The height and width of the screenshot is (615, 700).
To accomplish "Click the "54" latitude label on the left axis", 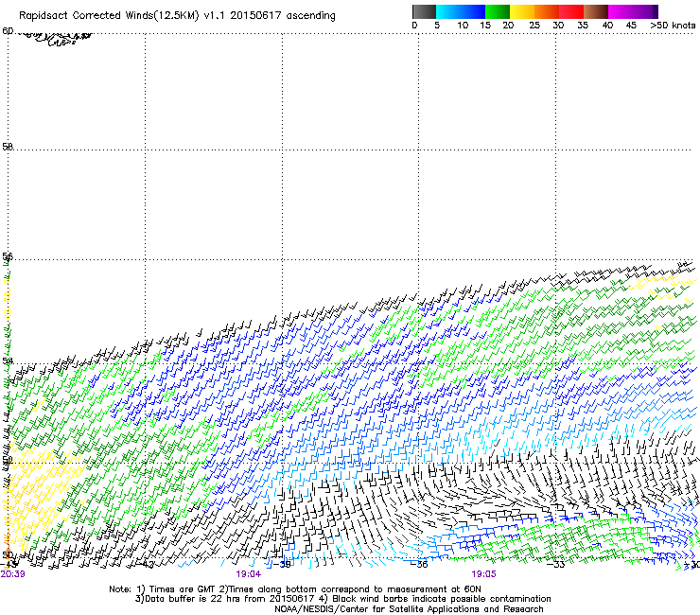I will [8, 360].
